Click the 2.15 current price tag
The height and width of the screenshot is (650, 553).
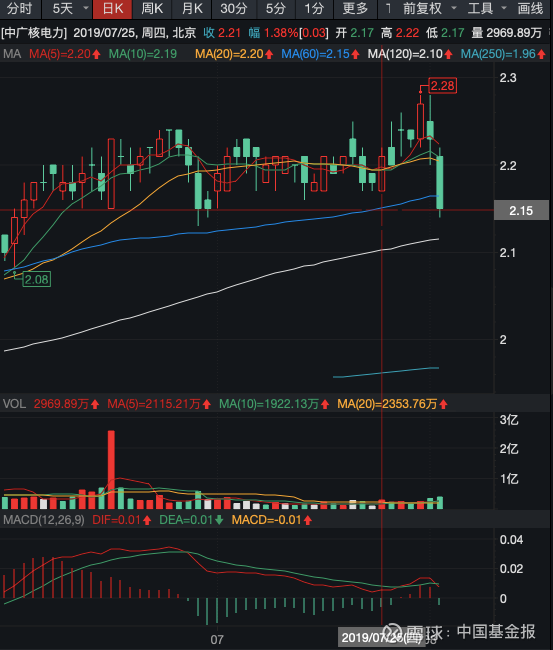click(521, 211)
